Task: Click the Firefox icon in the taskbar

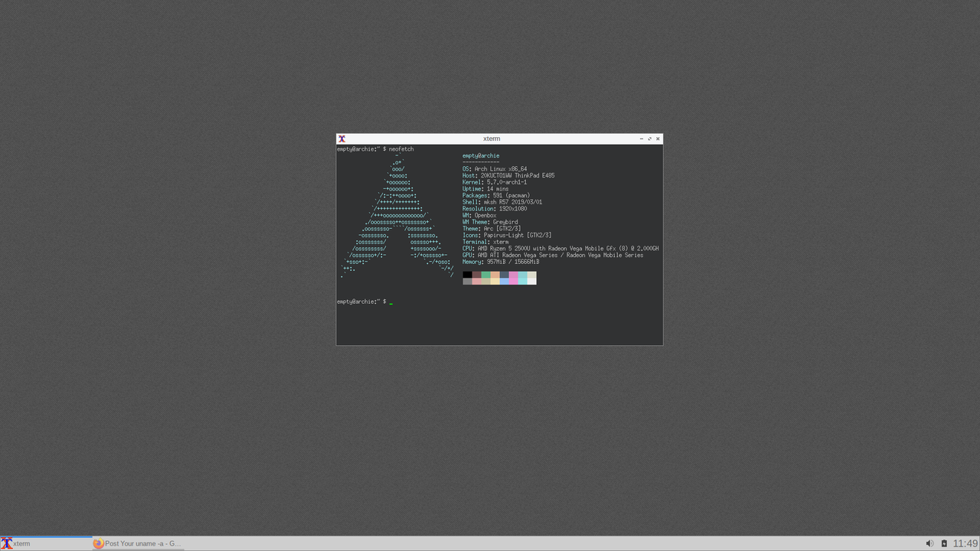Action: pyautogui.click(x=98, y=543)
